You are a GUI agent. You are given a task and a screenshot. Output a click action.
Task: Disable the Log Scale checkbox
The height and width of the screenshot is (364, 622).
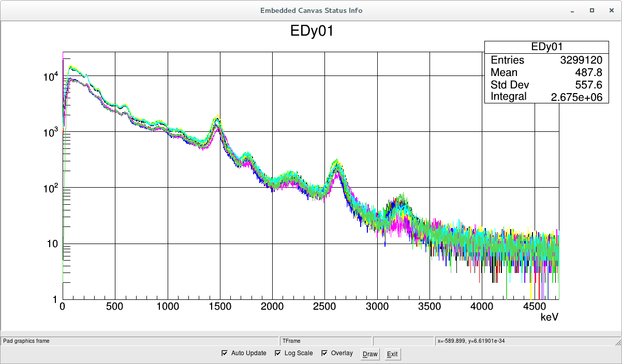pyautogui.click(x=278, y=353)
